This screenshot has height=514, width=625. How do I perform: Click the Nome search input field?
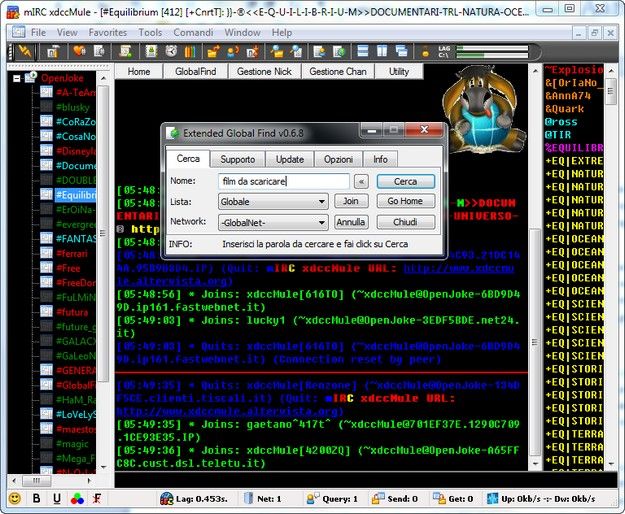pos(283,181)
